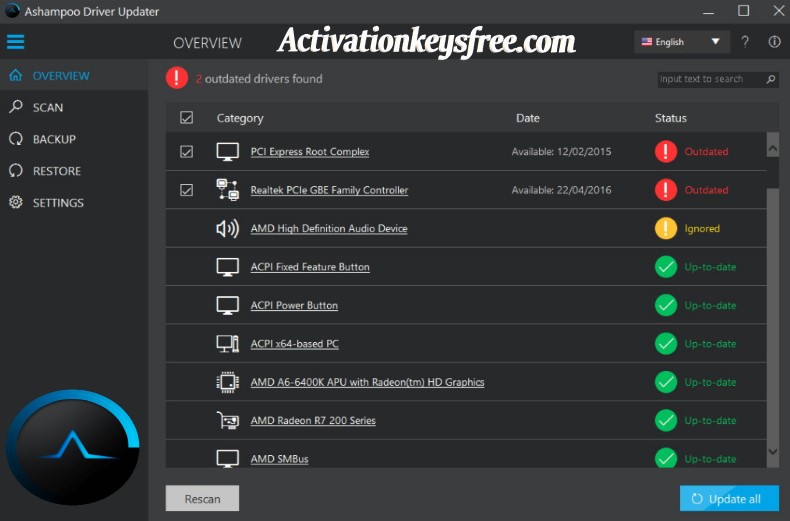This screenshot has height=521, width=790.
Task: Click monitor icon for AMD SMBus
Action: pyautogui.click(x=228, y=459)
